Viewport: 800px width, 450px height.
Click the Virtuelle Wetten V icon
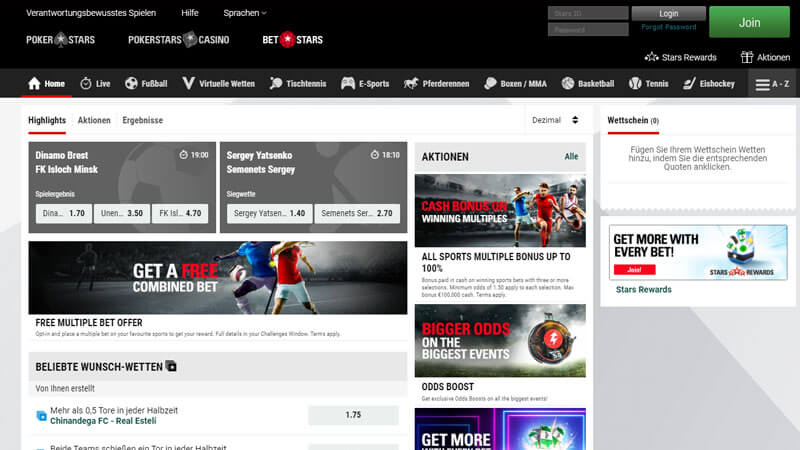click(x=188, y=83)
